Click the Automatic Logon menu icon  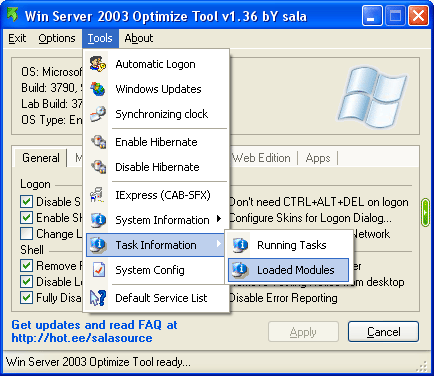(98, 64)
